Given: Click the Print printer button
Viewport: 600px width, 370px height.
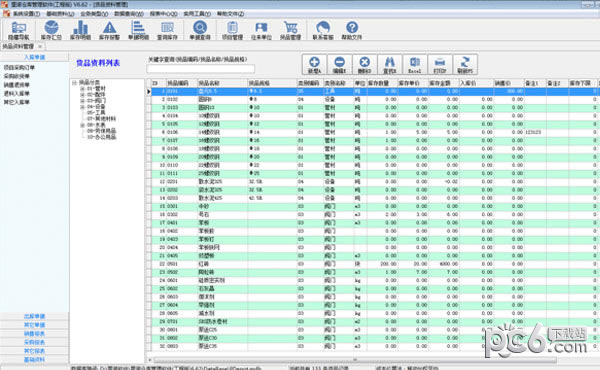Looking at the screenshot, I should 440,64.
